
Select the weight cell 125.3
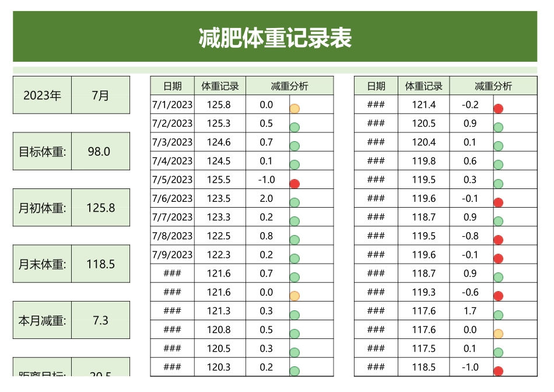220,123
